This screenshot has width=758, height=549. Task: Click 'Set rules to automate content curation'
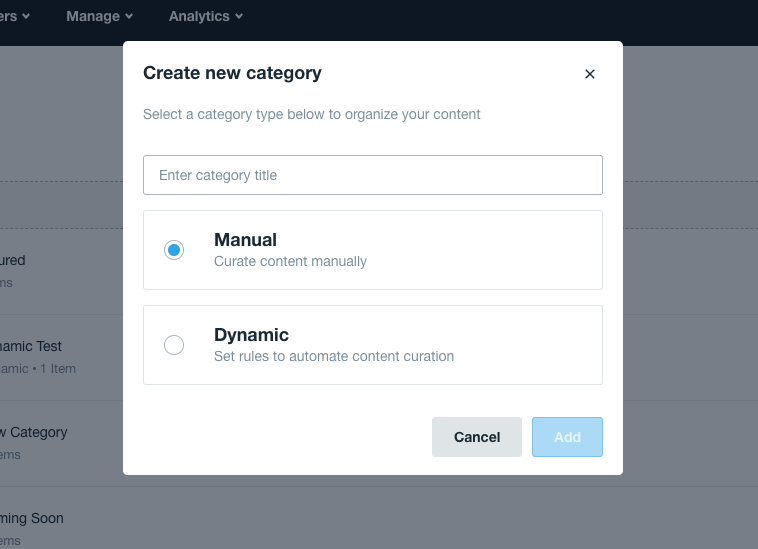334,356
